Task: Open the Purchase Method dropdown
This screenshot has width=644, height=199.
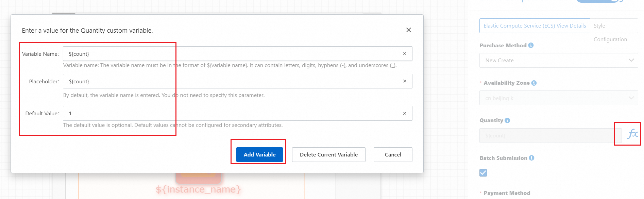Action: click(x=558, y=61)
